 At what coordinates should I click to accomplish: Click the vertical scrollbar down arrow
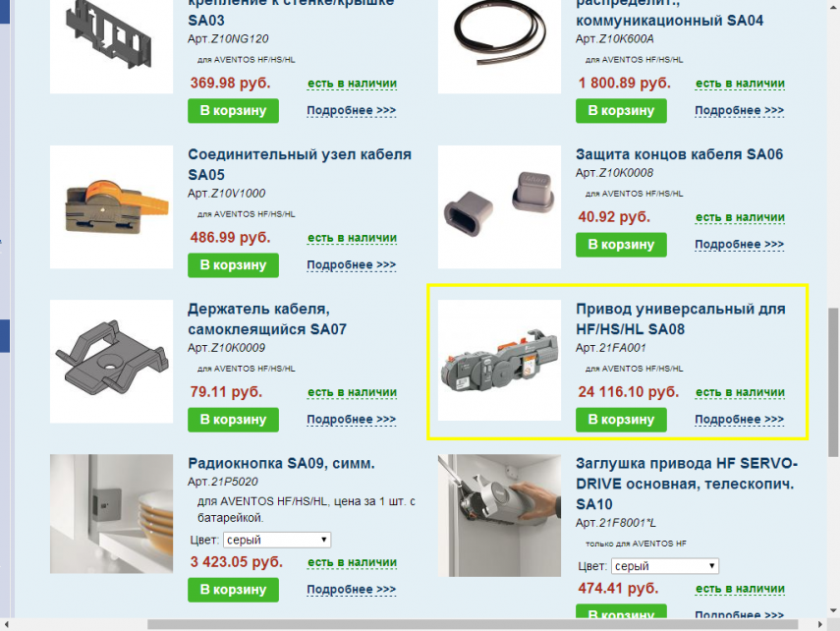tap(833, 610)
